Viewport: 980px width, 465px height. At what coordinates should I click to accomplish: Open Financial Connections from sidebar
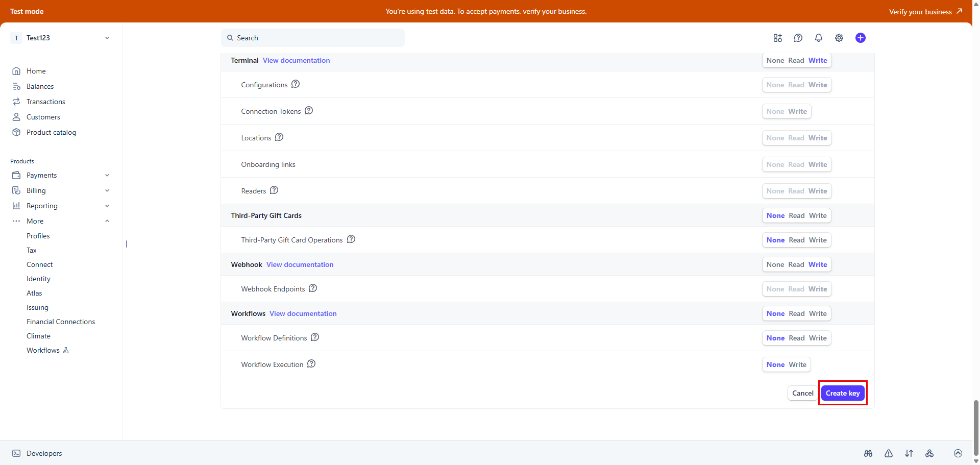click(x=61, y=322)
